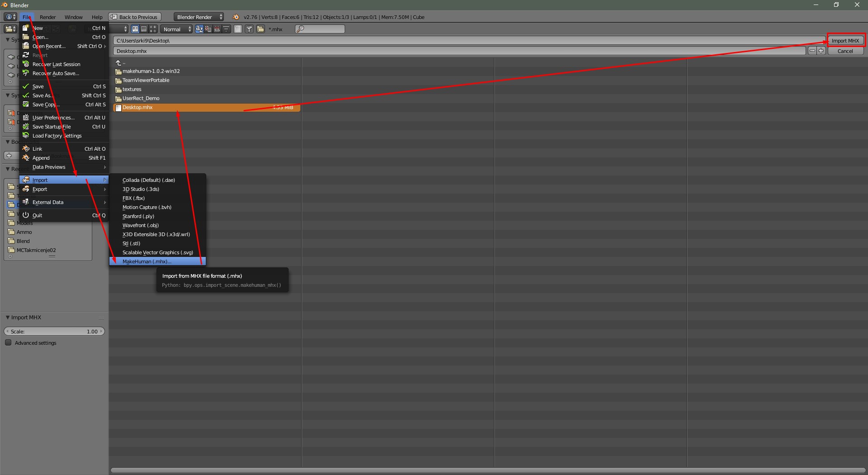Expand the External Data submenu
The height and width of the screenshot is (475, 868).
click(64, 202)
